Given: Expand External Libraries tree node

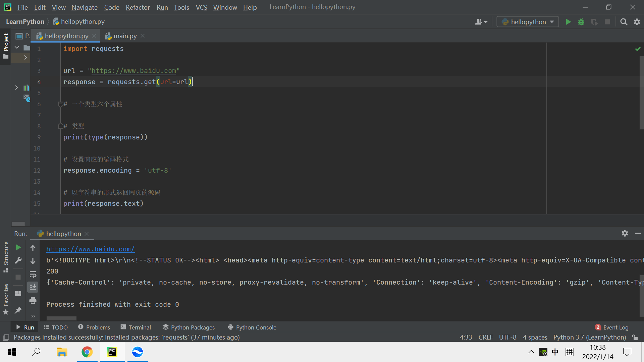Looking at the screenshot, I should 16,88.
